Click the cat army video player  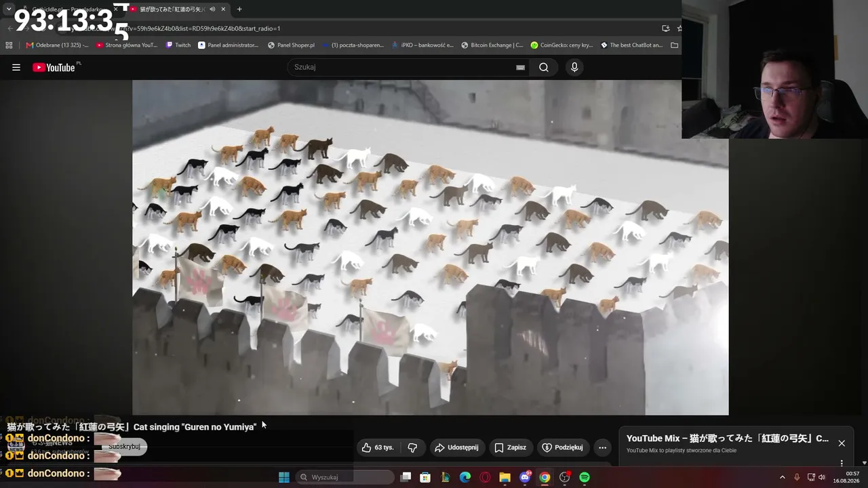(430, 247)
